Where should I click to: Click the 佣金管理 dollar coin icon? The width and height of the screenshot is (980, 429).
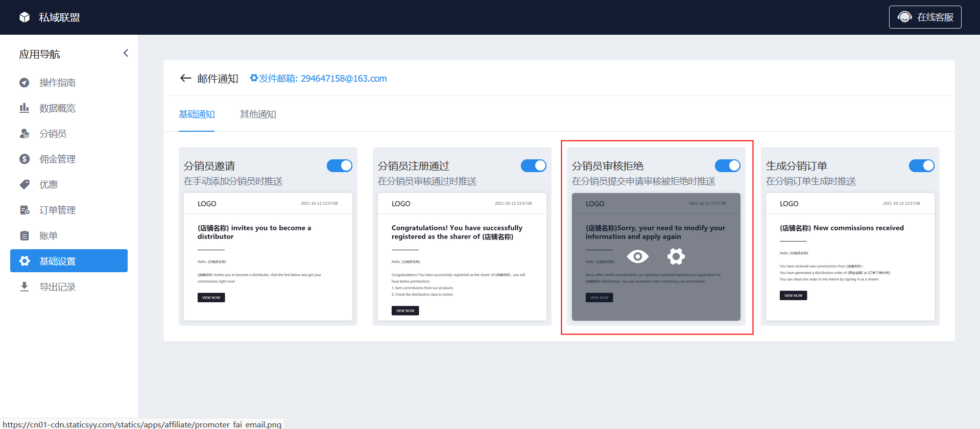pos(25,159)
